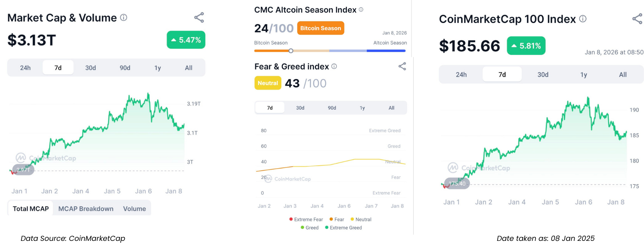Click share icon on Market Cap & Volume
The image size is (644, 245).
[199, 18]
